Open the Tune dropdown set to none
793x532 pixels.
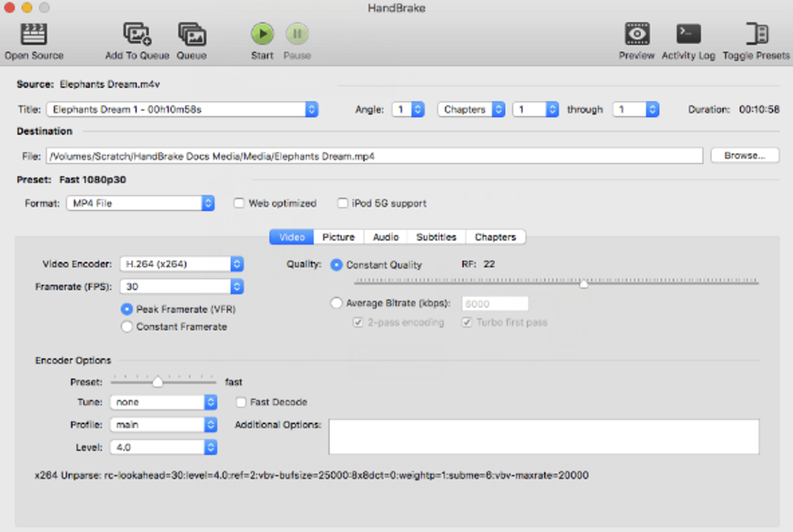(x=163, y=402)
